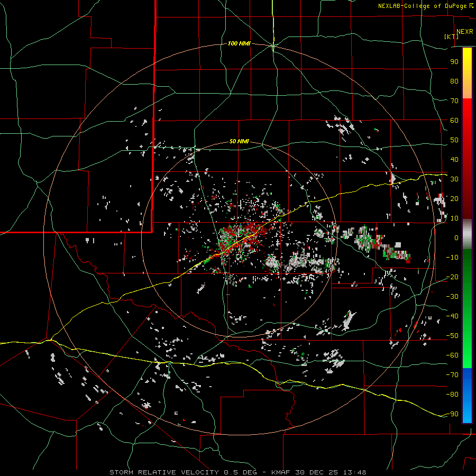The image size is (476, 476).
Task: Click the -80 value on the velocity scale
Action: [452, 395]
